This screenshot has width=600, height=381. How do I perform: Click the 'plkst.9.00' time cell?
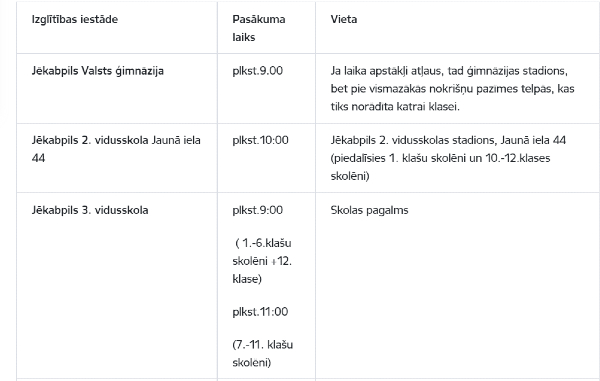258,71
